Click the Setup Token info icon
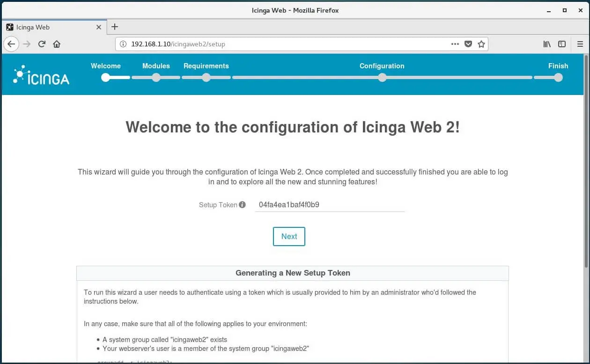The width and height of the screenshot is (590, 364). click(x=242, y=204)
